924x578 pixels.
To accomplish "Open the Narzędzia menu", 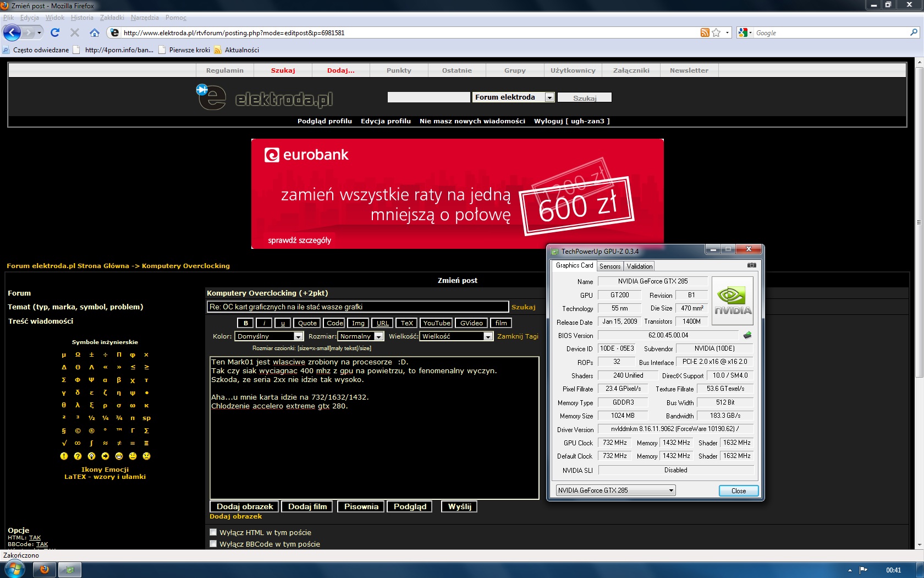I will (x=145, y=18).
